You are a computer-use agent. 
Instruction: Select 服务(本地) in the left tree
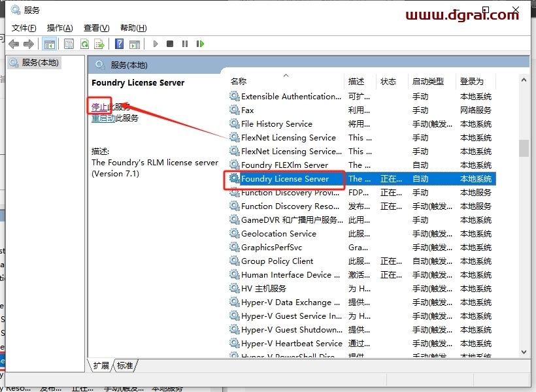pyautogui.click(x=39, y=63)
